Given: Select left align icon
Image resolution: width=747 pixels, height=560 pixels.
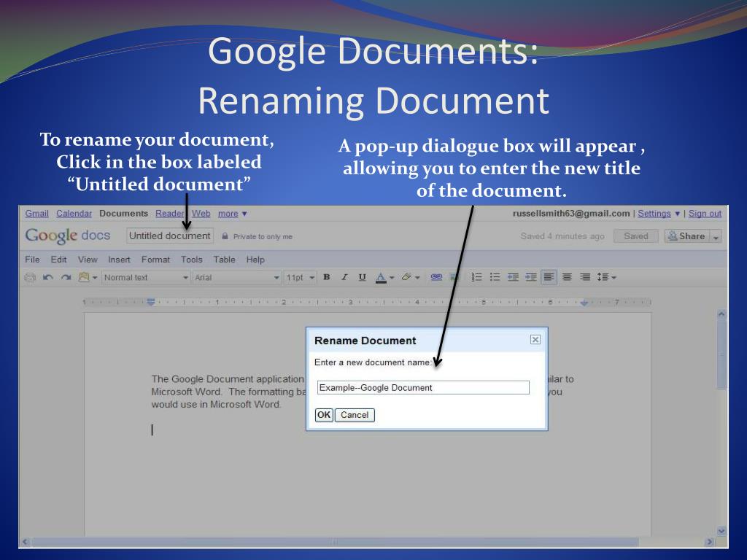Looking at the screenshot, I should 549,277.
